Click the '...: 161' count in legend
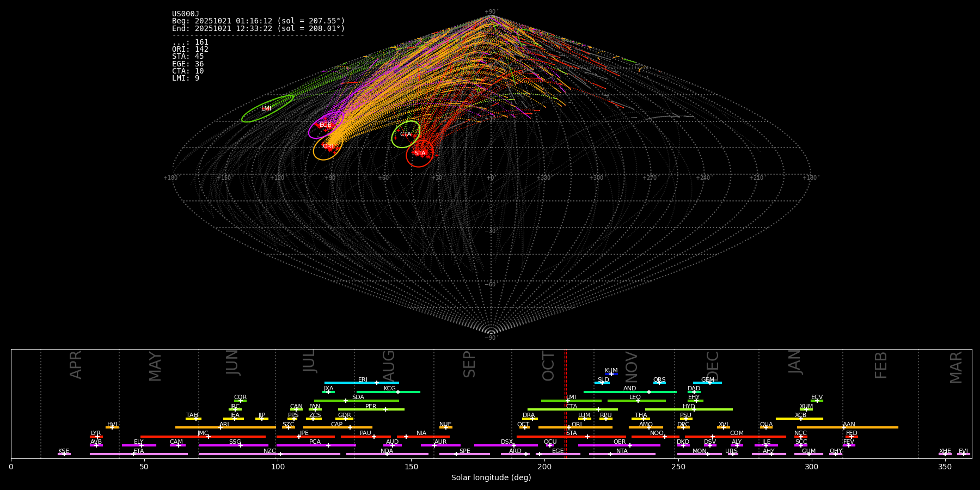This screenshot has width=980, height=490. [190, 42]
